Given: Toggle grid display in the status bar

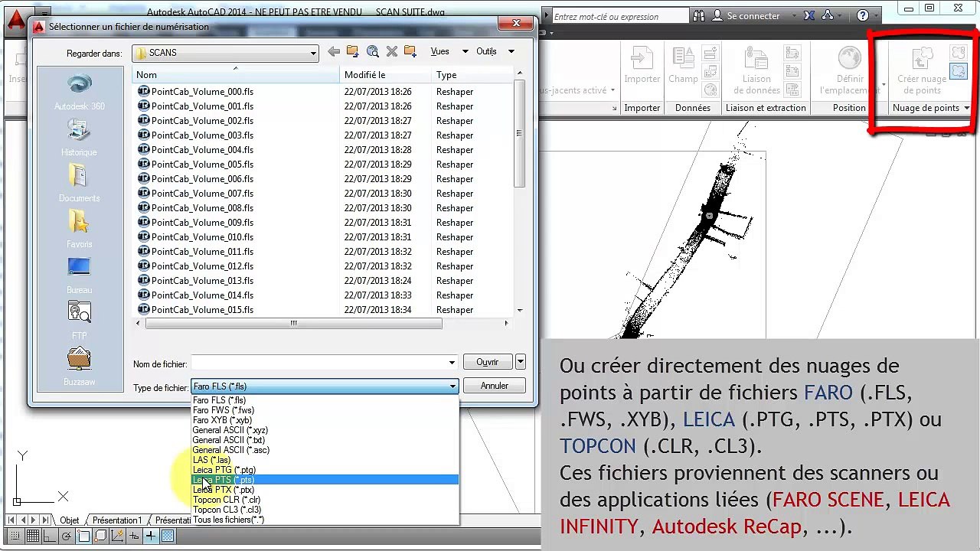Looking at the screenshot, I should 33,536.
